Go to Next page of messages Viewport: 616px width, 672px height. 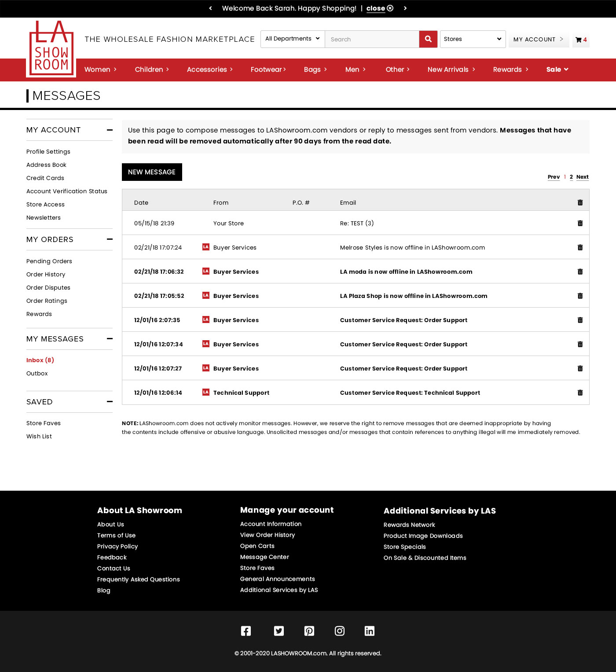tap(582, 177)
